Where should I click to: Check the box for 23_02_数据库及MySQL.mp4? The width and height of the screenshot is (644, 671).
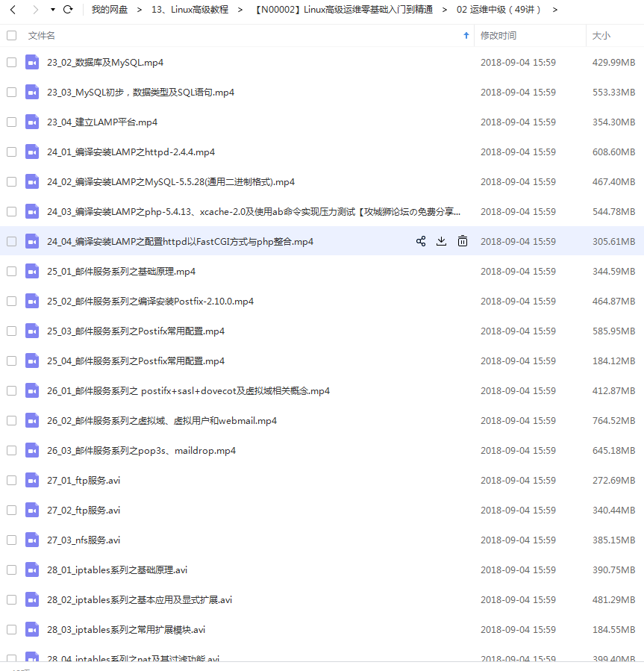(11, 62)
